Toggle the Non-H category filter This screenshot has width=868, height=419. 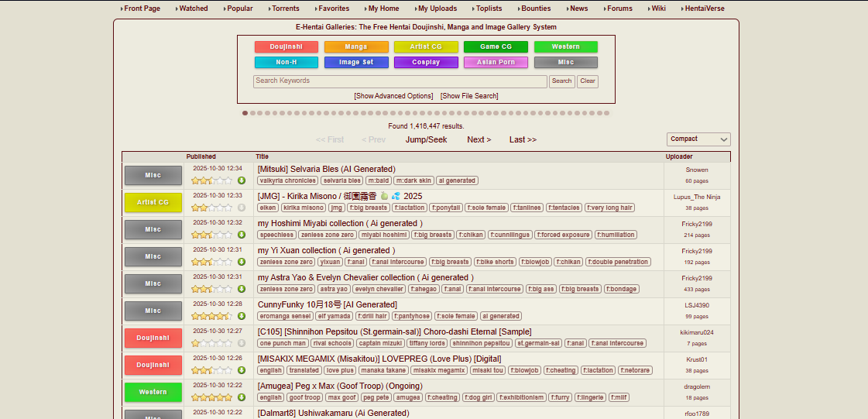click(x=286, y=63)
